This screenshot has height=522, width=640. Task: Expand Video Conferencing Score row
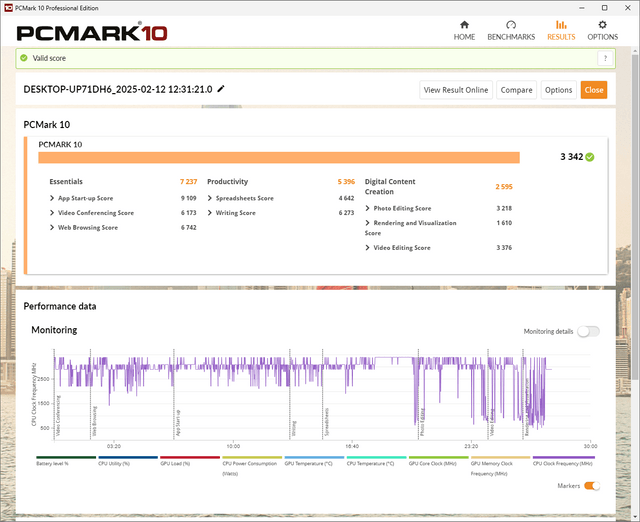(52, 213)
